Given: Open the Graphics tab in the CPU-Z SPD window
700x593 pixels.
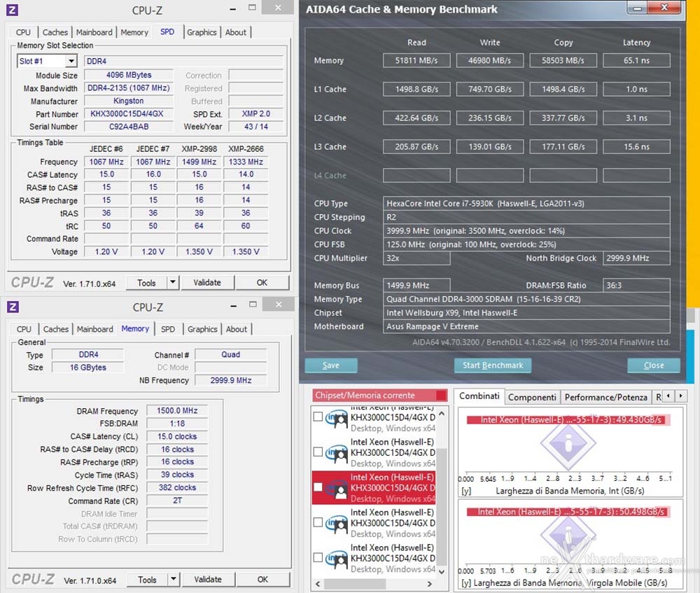Looking at the screenshot, I should pos(202,33).
